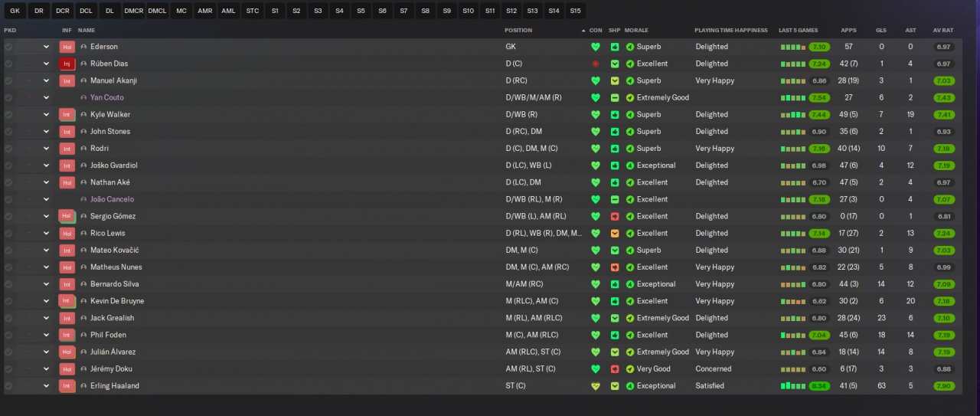Toggle picked checkmark for Rúben Dias
Viewport: 980px width, 416px height.
pyautogui.click(x=8, y=64)
